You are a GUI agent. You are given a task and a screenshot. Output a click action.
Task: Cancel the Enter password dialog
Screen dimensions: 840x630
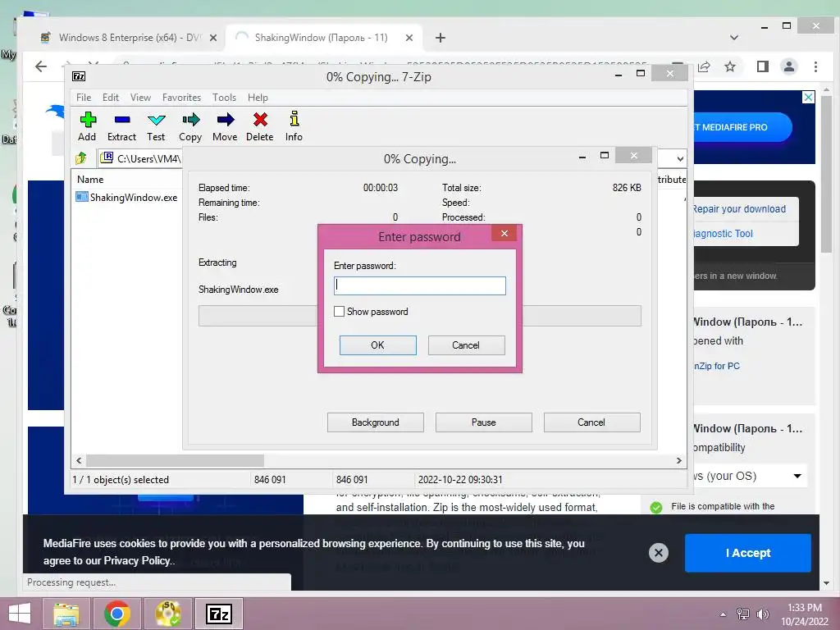tap(466, 345)
